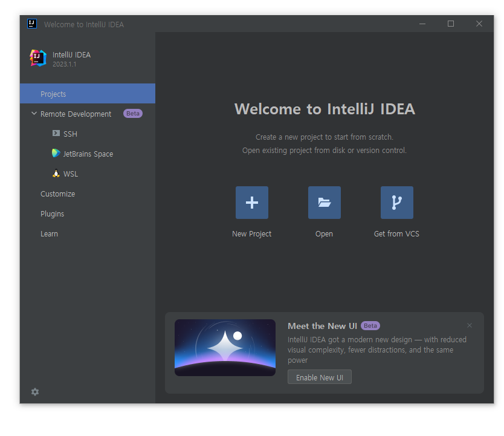This screenshot has width=504, height=436.
Task: Click Enable New UI button
Action: click(320, 377)
